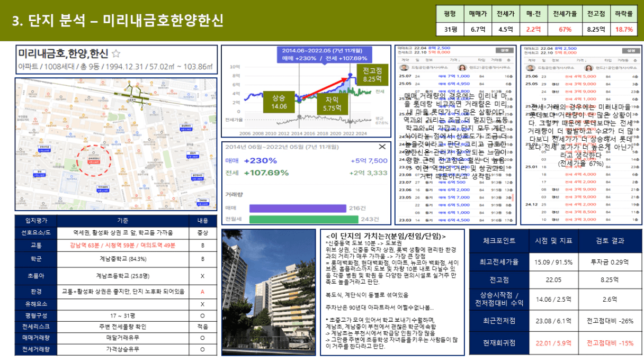This screenshot has width=644, height=362.
Task: Click the 전고점 peak point on price chart
Action: tap(350, 76)
